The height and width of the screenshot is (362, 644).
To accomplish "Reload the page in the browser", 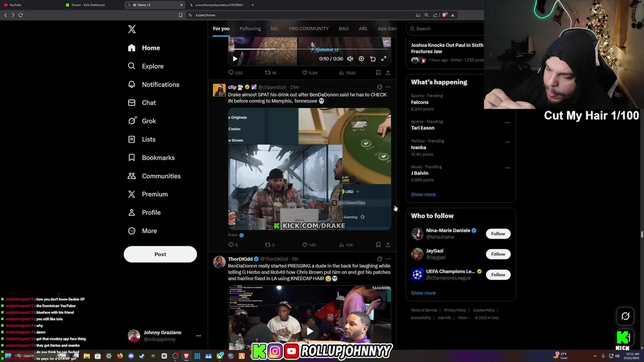I will (21, 15).
